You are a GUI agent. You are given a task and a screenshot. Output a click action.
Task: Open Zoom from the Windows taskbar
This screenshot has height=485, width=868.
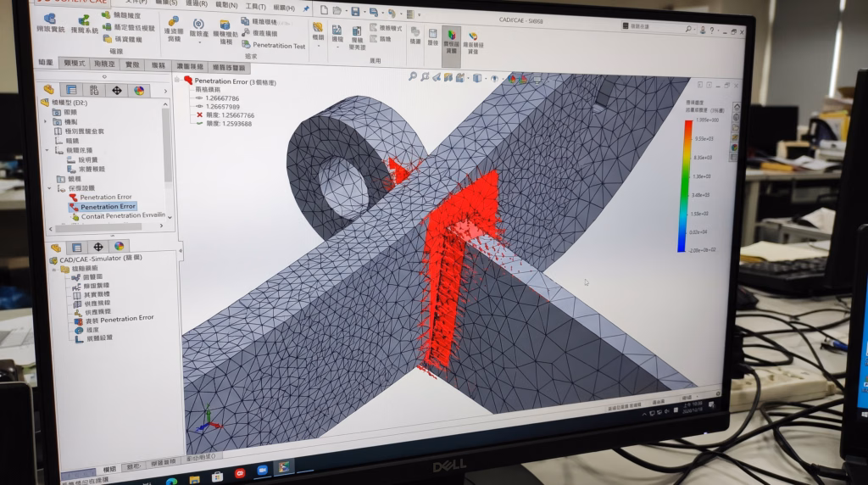click(x=262, y=470)
